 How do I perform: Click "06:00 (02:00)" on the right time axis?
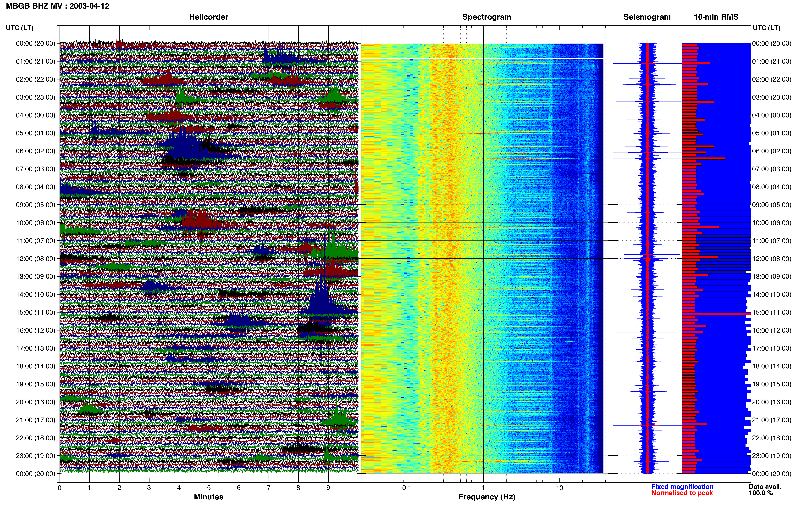point(772,151)
